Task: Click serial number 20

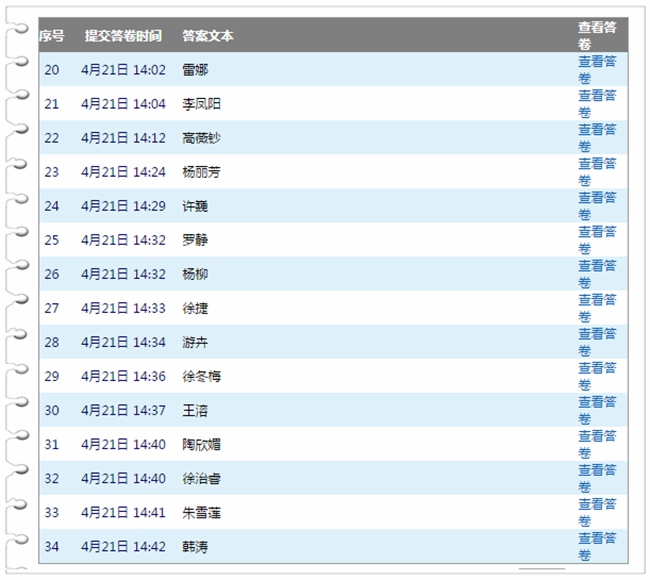Action: click(52, 70)
